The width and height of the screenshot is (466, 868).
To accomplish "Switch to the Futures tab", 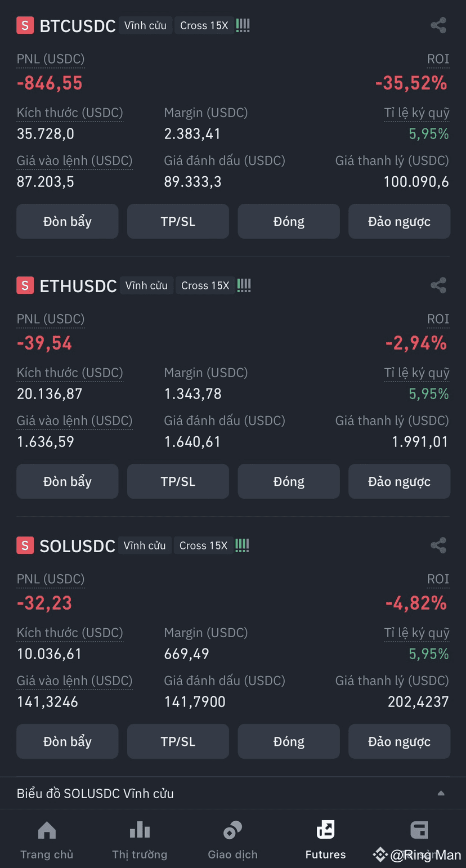I will coord(325,840).
